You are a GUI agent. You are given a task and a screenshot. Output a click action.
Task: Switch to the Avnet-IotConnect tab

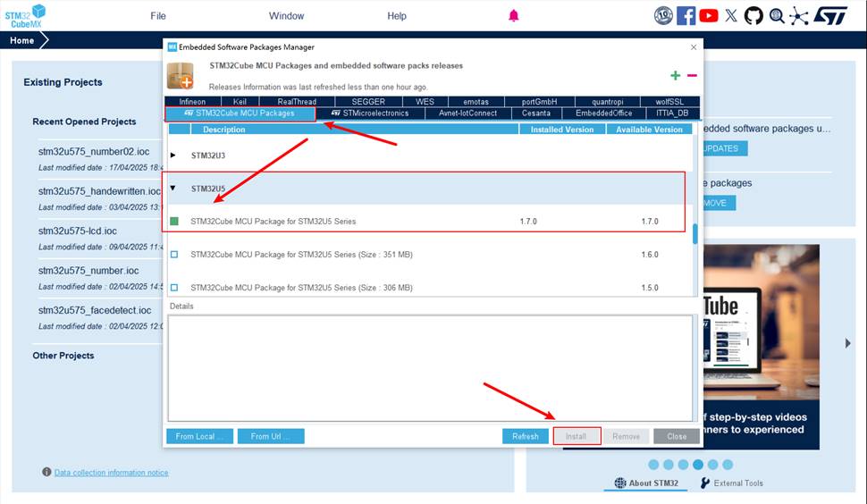click(467, 113)
